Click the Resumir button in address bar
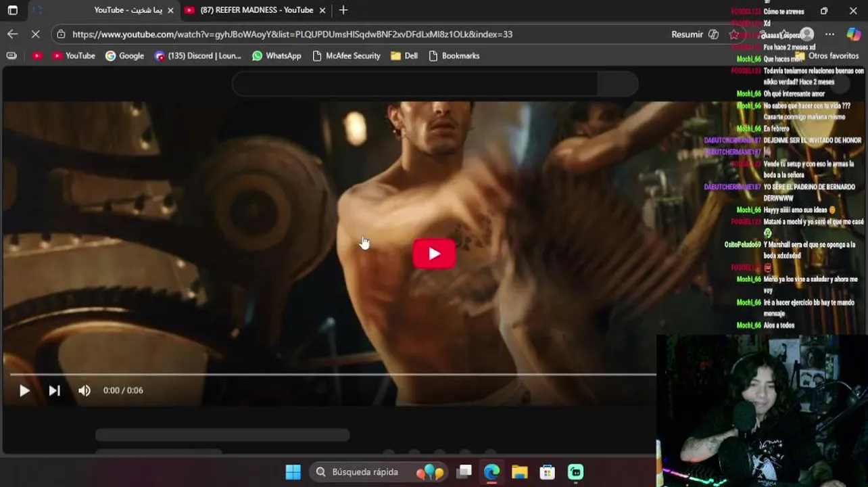868x487 pixels. [687, 34]
